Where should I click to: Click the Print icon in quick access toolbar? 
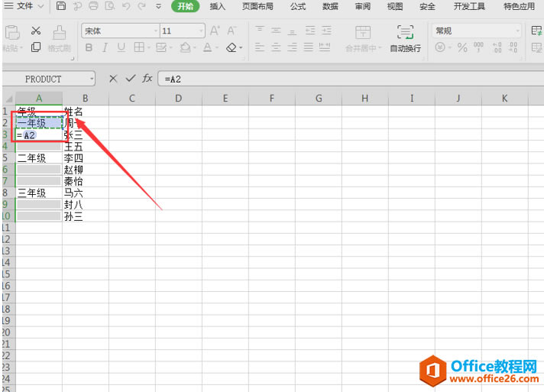click(93, 6)
